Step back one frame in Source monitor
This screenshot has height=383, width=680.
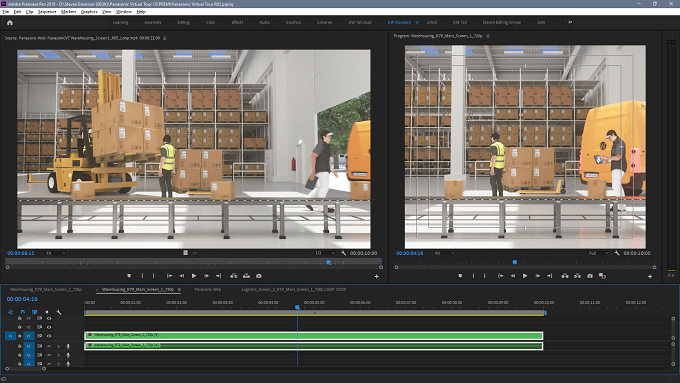pyautogui.click(x=182, y=276)
